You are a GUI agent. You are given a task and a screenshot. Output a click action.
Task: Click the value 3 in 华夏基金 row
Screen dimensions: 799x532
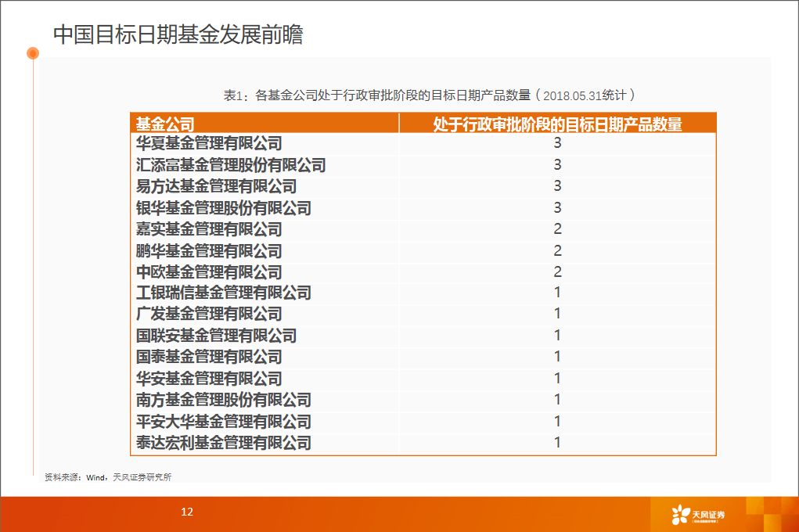coord(557,142)
